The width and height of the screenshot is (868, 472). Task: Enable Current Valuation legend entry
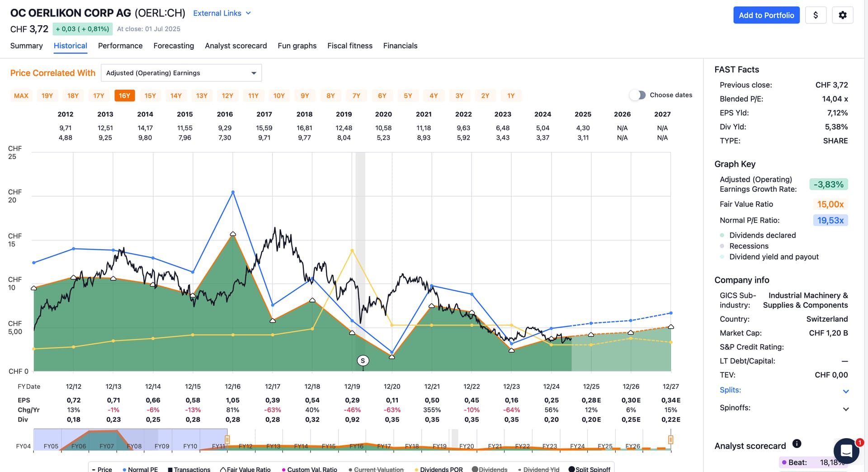tap(376, 469)
